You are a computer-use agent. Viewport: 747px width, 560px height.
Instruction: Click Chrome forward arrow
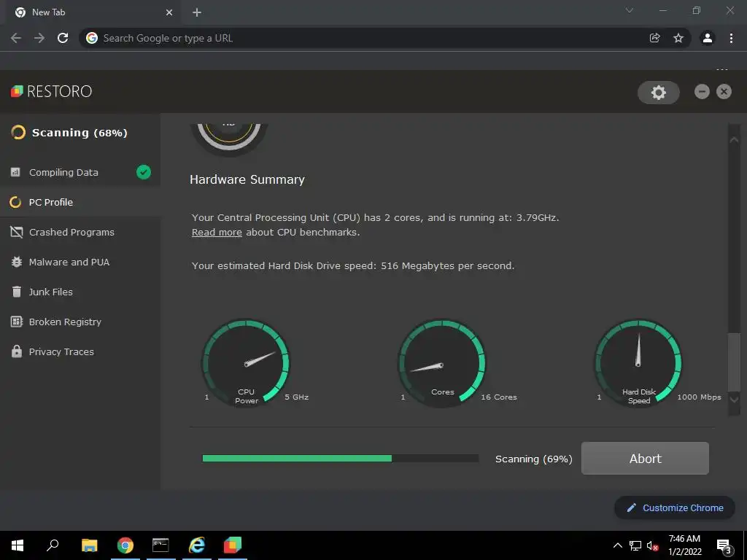(x=39, y=38)
